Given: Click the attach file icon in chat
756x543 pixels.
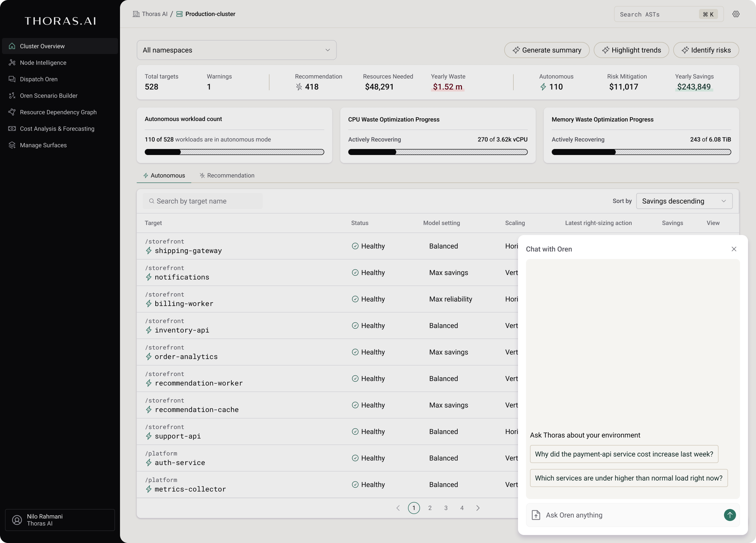Looking at the screenshot, I should pyautogui.click(x=536, y=515).
